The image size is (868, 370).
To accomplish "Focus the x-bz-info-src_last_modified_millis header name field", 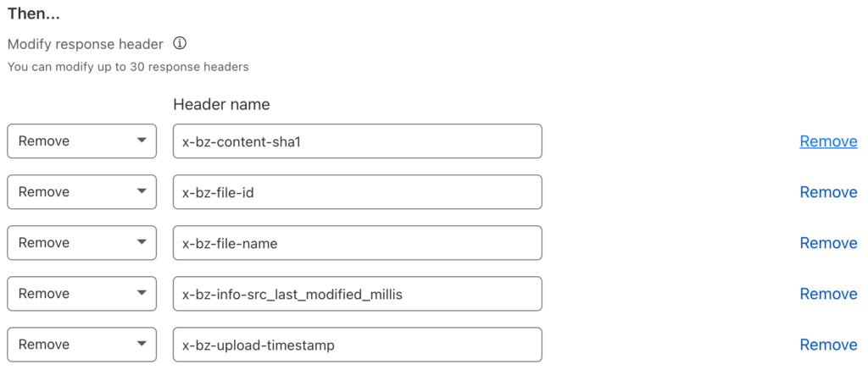I will coord(357,294).
